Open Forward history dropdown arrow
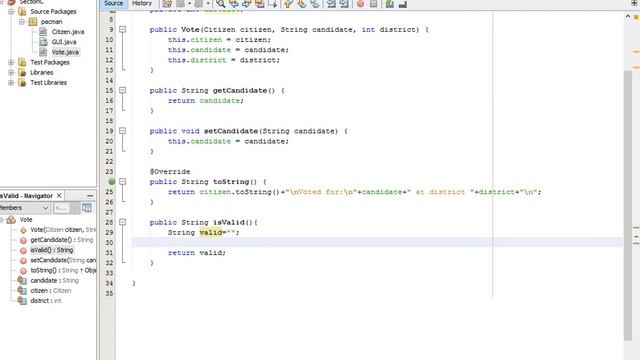This screenshot has width=640, height=360. [208, 4]
